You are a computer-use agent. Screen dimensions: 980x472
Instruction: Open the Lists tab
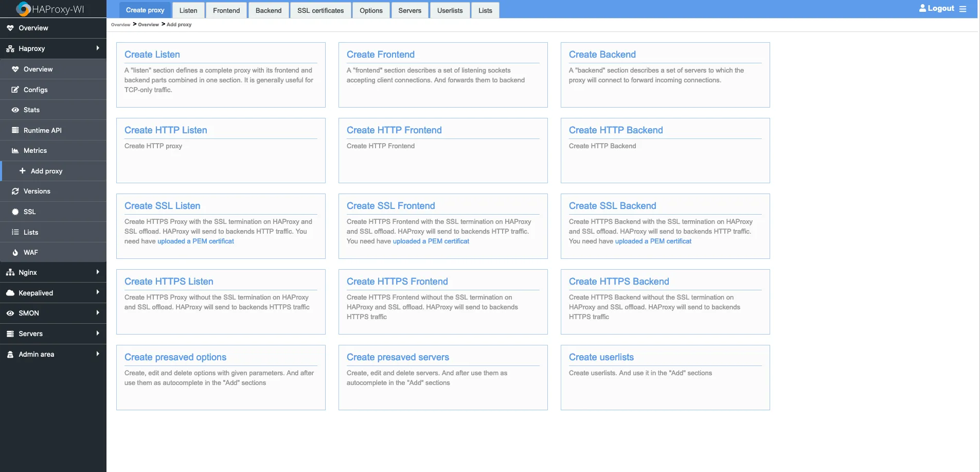coord(485,10)
